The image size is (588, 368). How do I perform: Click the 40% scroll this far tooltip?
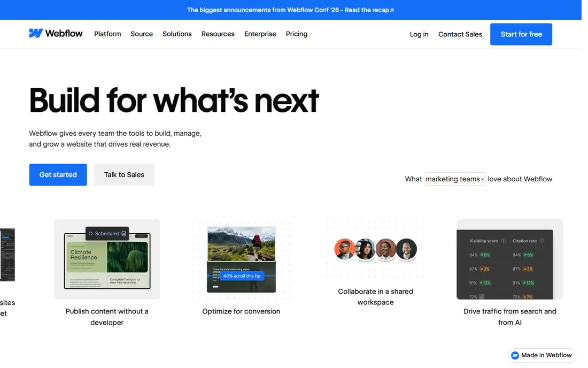tap(242, 275)
